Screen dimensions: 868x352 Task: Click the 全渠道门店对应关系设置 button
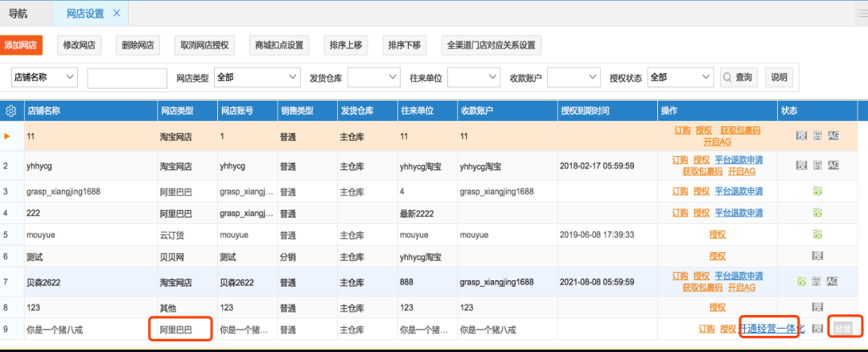pos(491,45)
